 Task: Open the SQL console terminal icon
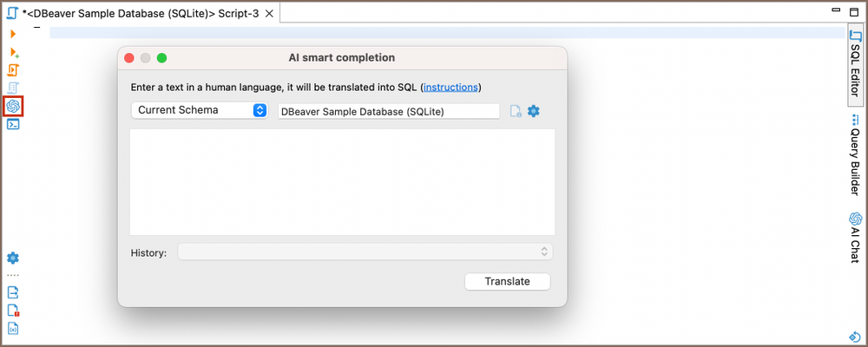click(13, 124)
